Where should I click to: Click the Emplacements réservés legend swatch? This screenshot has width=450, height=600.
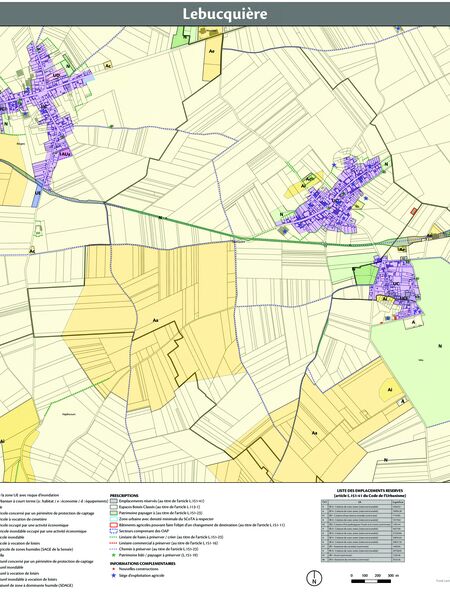pos(113,501)
